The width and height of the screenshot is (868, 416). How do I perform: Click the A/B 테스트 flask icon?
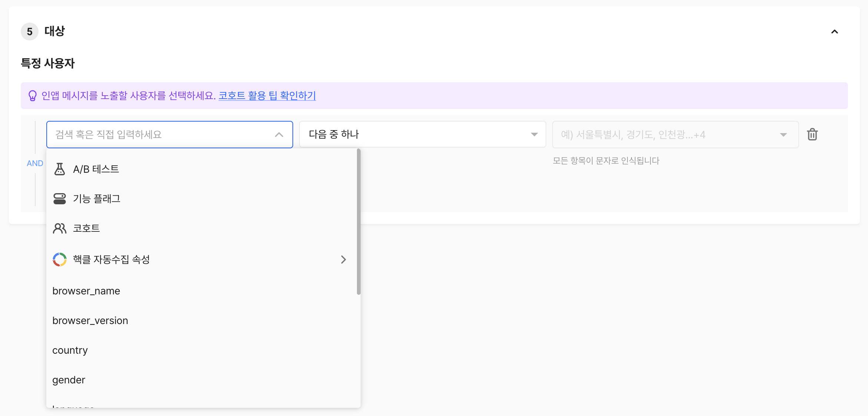60,169
